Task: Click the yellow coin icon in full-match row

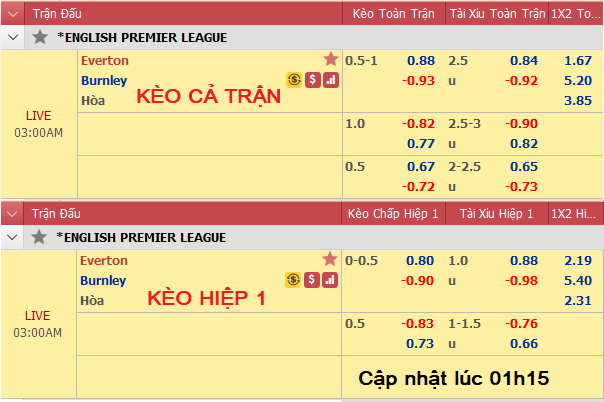Action: pos(294,80)
